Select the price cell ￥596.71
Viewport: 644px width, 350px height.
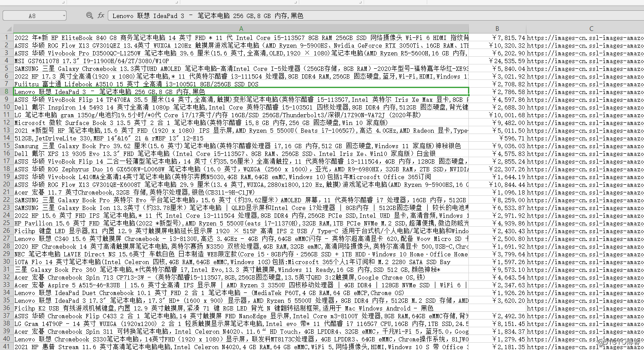click(x=497, y=138)
